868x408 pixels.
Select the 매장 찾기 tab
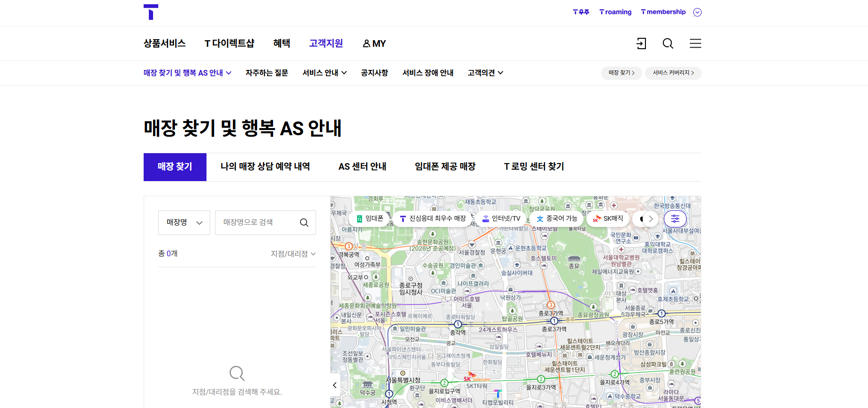(175, 167)
